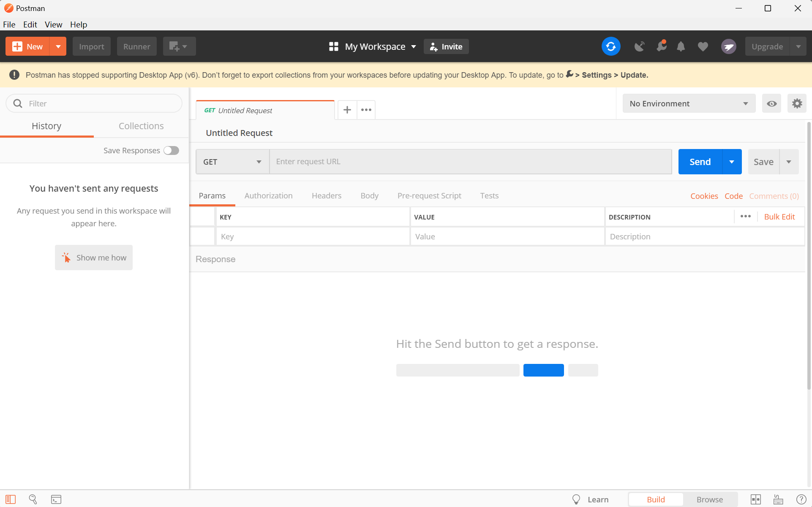The width and height of the screenshot is (812, 507).
Task: Open the interceptor satellite icon
Action: click(x=639, y=46)
